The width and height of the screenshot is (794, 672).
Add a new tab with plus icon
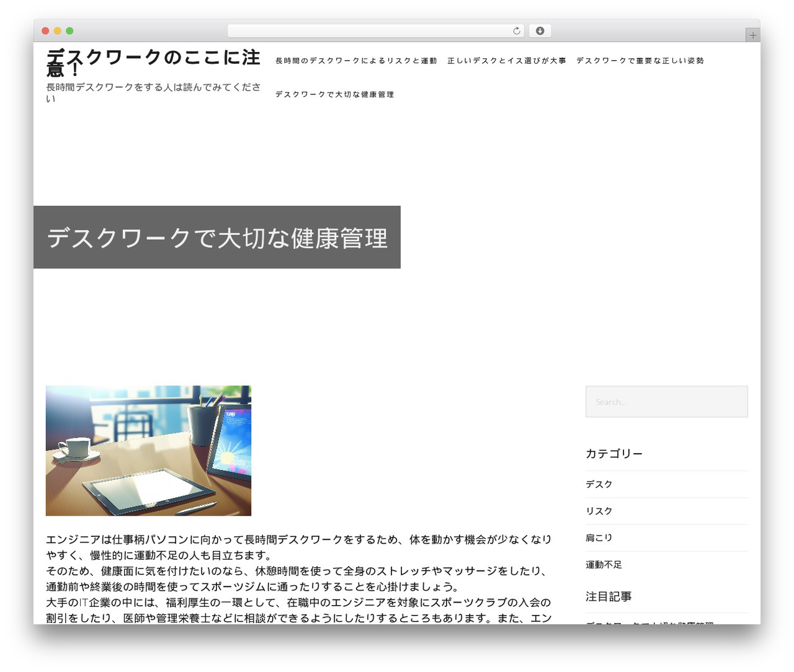[752, 35]
